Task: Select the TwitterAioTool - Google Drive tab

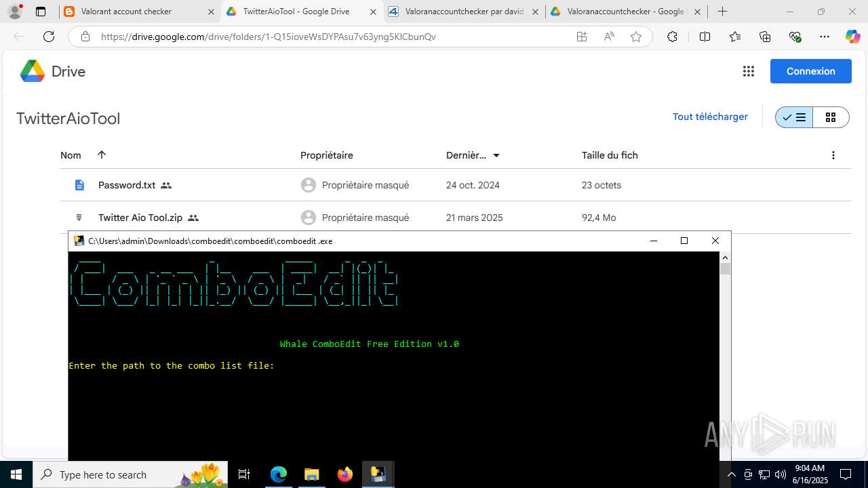Action: [301, 12]
